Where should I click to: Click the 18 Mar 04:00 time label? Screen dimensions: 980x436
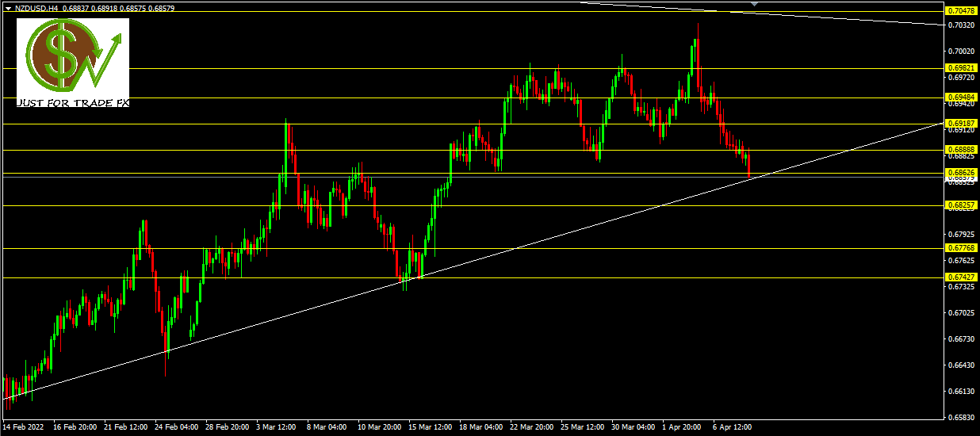[x=481, y=427]
